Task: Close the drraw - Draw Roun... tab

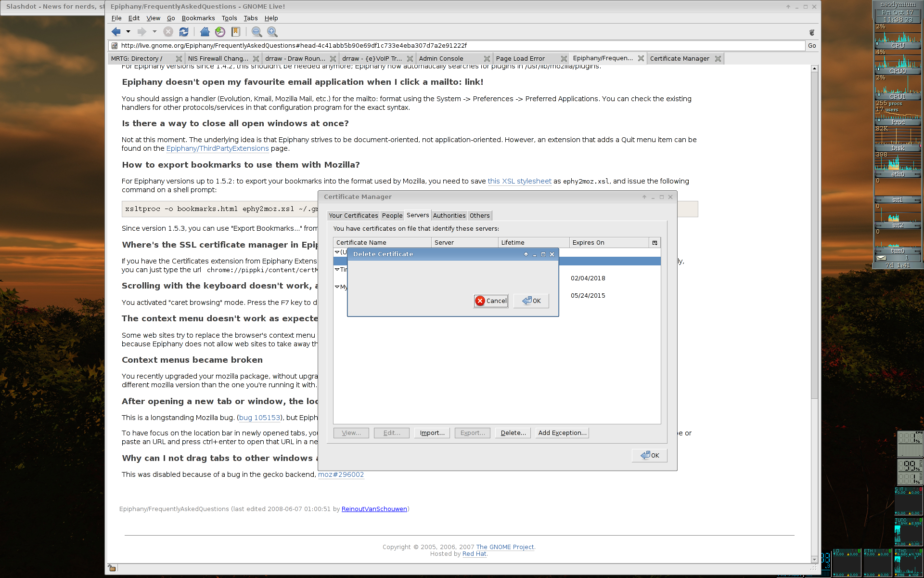Action: coord(333,59)
